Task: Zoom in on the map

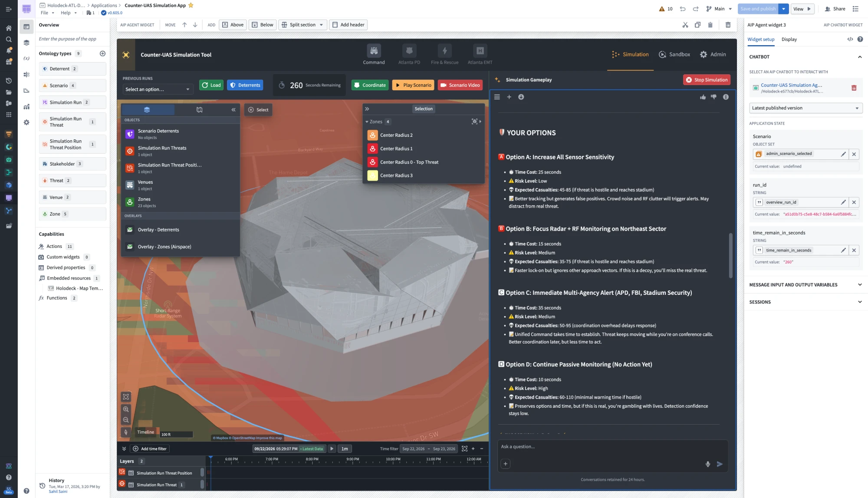Action: click(x=126, y=409)
